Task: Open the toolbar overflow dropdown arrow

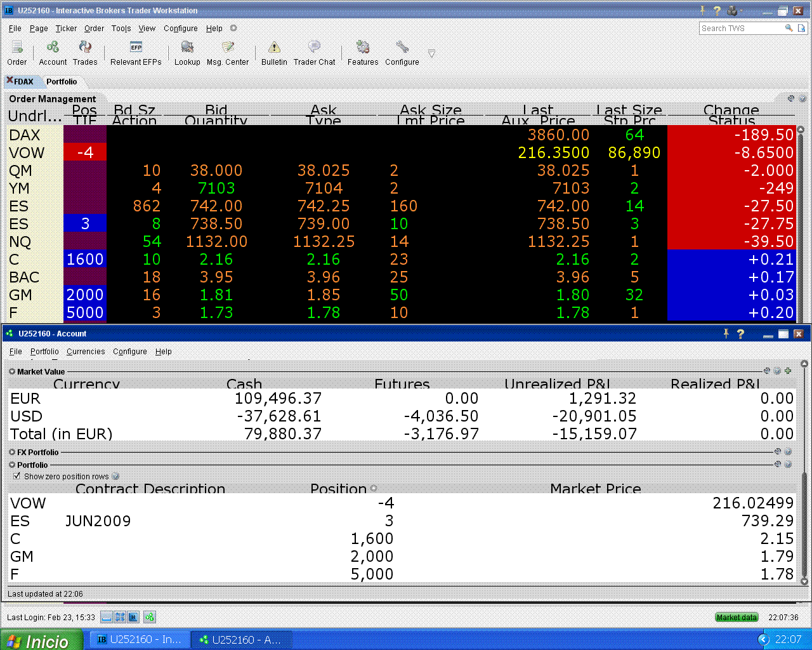Action: point(431,53)
